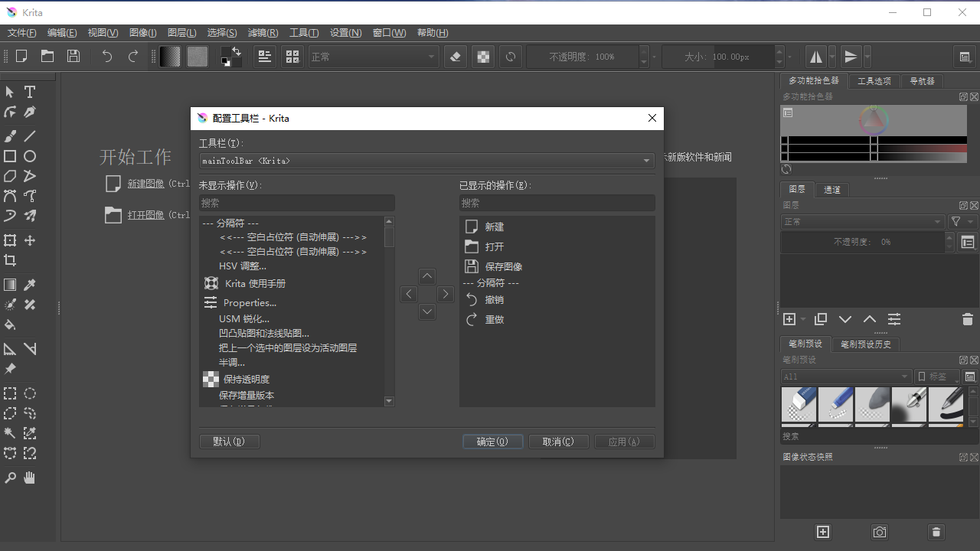The image size is (980, 551).
Task: Select the Crop tool
Action: coord(10,260)
